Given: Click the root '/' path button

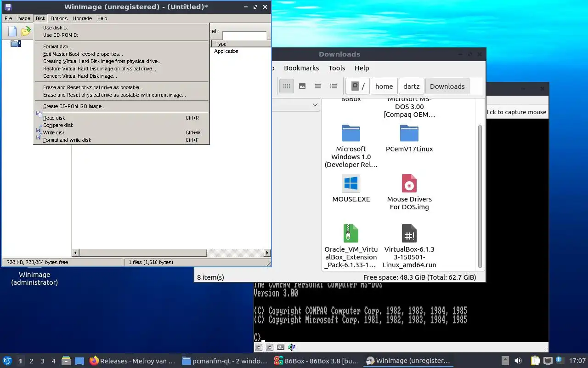Looking at the screenshot, I should [358, 86].
